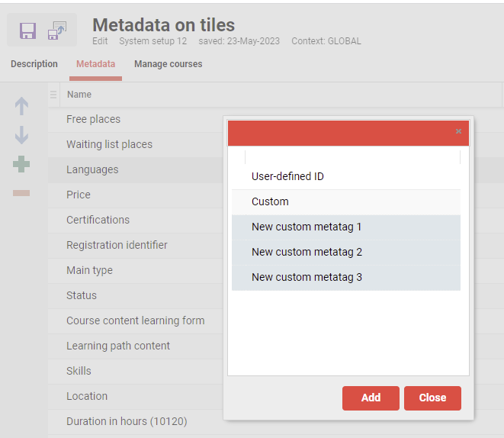Viewport: 504px width, 438px height.
Task: Open the Manage courses tab
Action: [x=169, y=64]
